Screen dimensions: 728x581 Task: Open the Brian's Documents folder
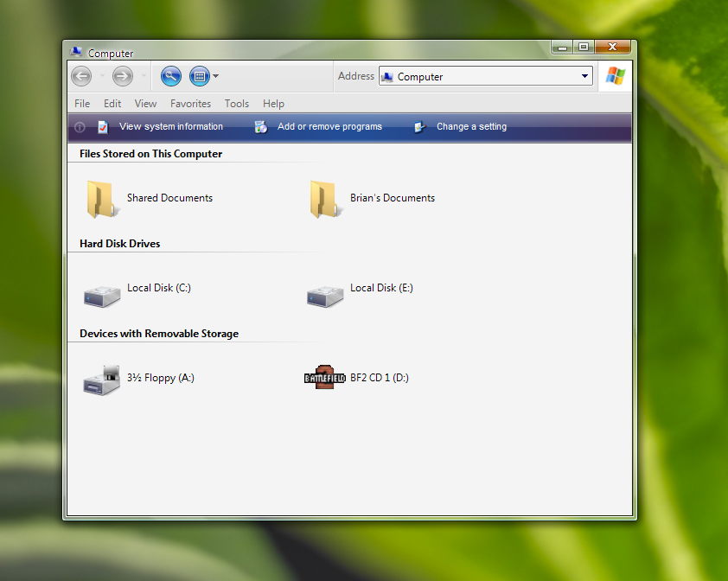tap(323, 199)
